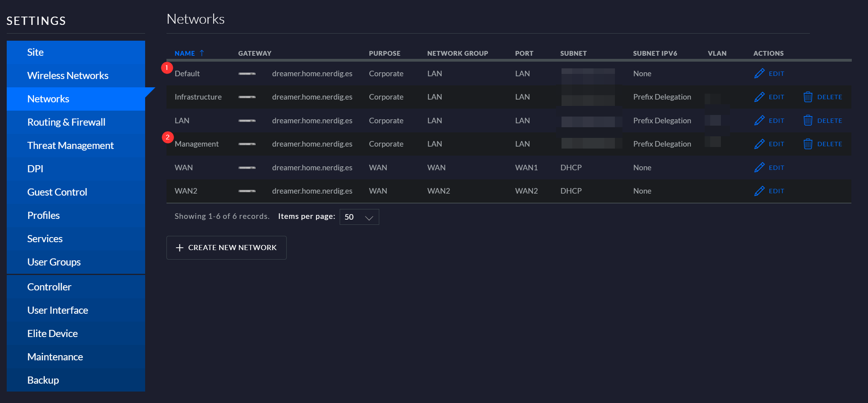
Task: Click the trash delete icon for Infrastructure network
Action: tap(807, 97)
